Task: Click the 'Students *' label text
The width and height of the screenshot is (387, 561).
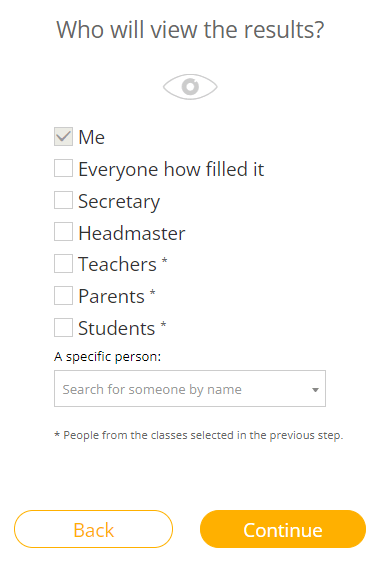Action: tap(122, 328)
